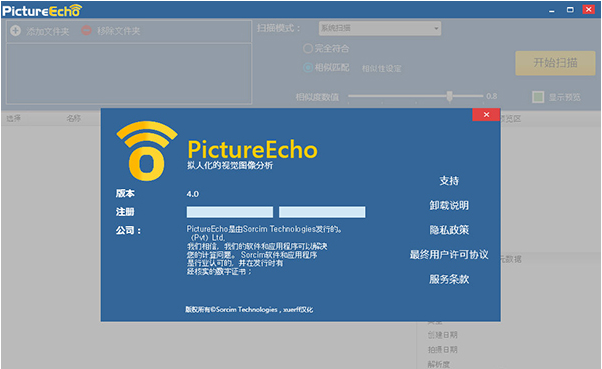Viewport: 602px width, 369px height.
Task: Click 添加文件夹 add folder label
Action: pyautogui.click(x=48, y=31)
